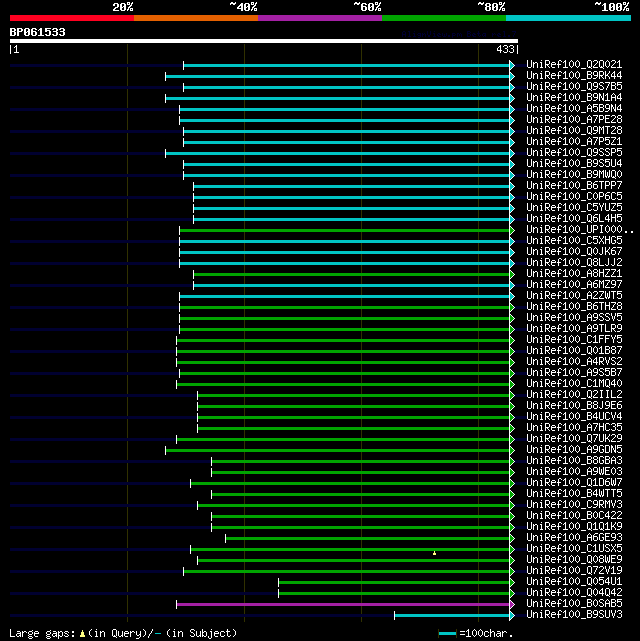Click the UniRef100_B8J9E6 text
Image resolution: width=640 pixels, height=641 pixels.
(x=574, y=406)
